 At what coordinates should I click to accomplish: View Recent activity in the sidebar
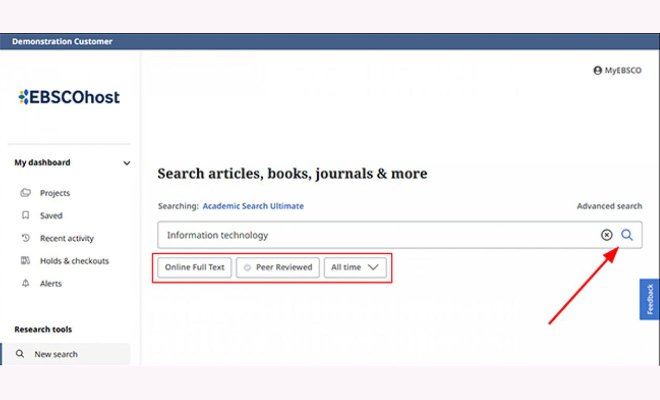click(67, 238)
